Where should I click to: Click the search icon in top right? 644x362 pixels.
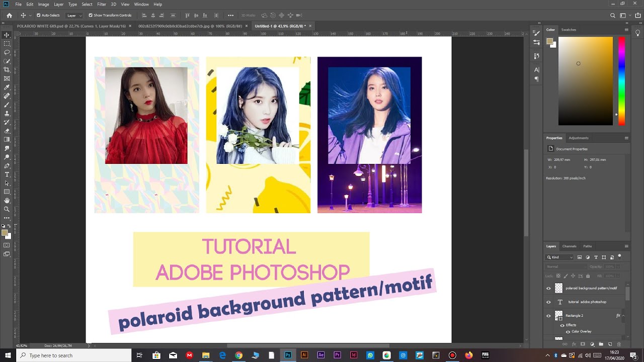(612, 16)
